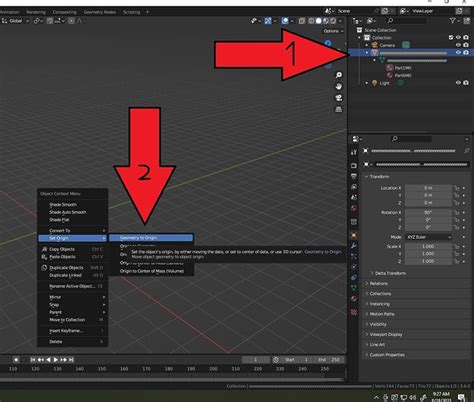
Task: Switch perspective/orthographic with the grid gizmo
Action: pyautogui.click(x=338, y=109)
